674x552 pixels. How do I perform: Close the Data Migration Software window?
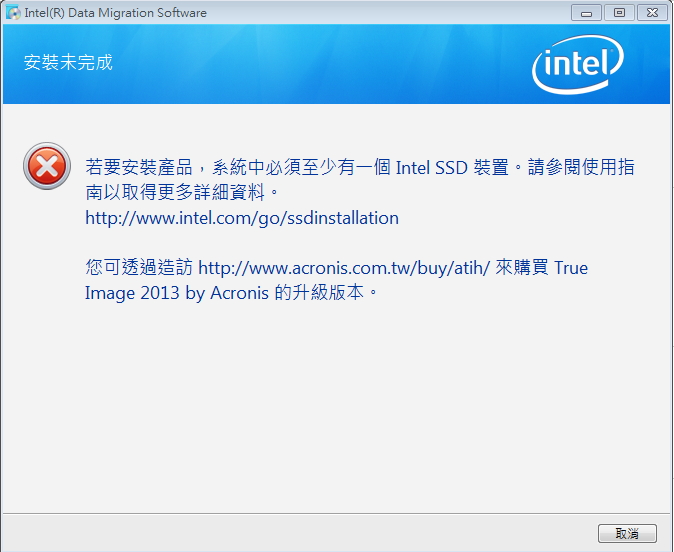652,13
